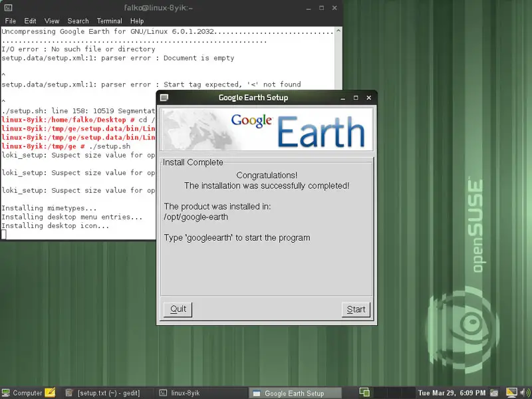Open the File menu in the terminal
The image size is (532, 399).
coord(11,21)
